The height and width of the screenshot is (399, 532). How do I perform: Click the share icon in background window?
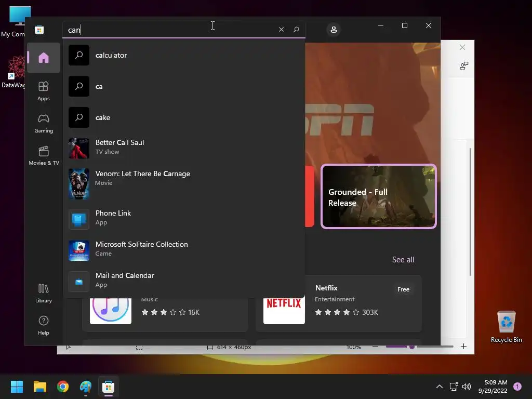(x=464, y=66)
